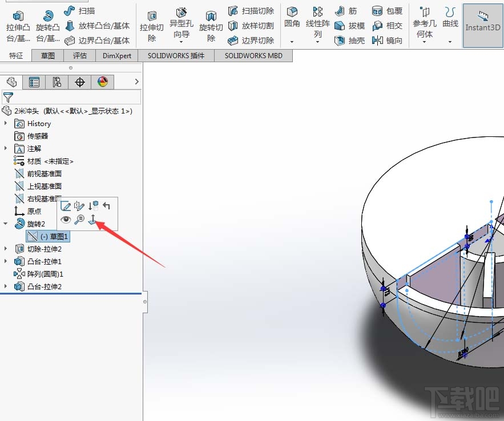Hide 草图1 using the eye icon
504x421 pixels.
coord(65,219)
